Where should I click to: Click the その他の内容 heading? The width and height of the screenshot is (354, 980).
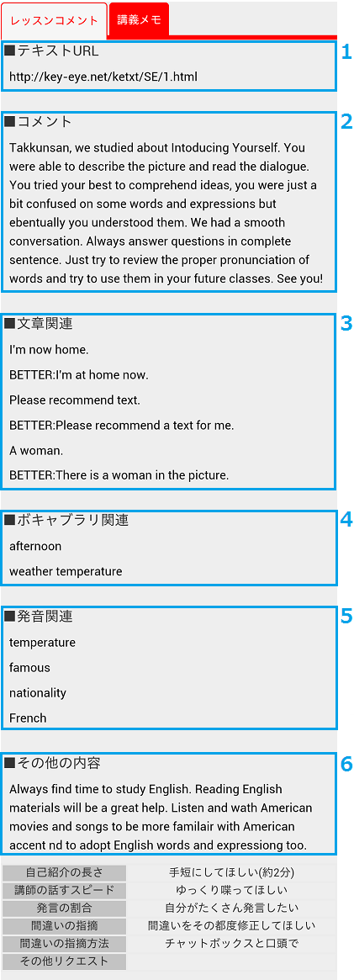click(52, 763)
